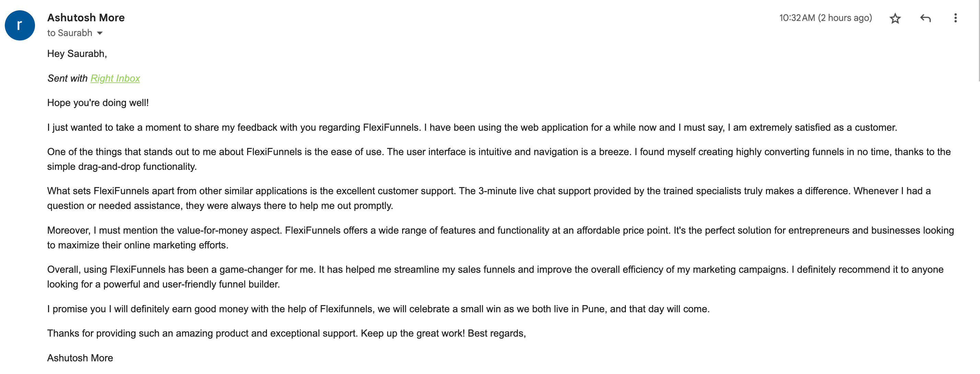980x374 pixels.
Task: Open the Right Inbox link
Action: tap(115, 78)
